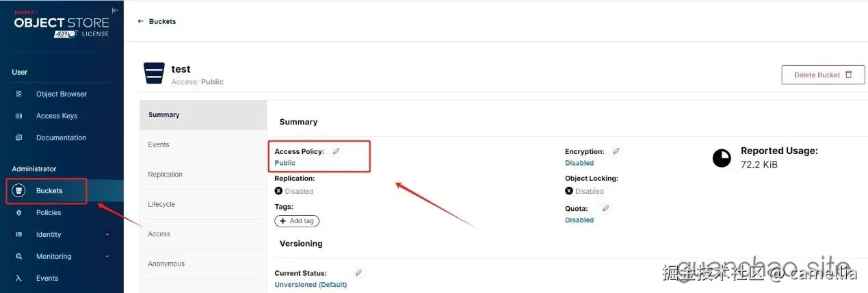Click the Delete Bucket button

823,75
